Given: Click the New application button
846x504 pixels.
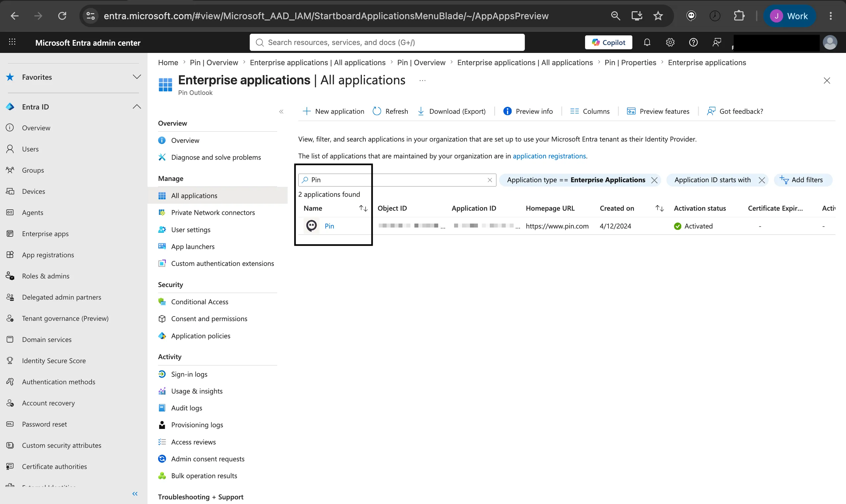Looking at the screenshot, I should [333, 111].
